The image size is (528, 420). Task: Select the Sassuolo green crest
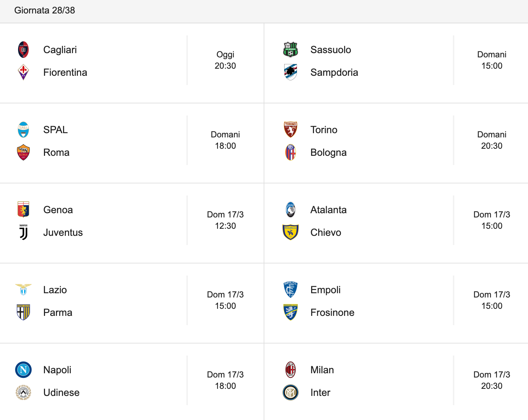pyautogui.click(x=291, y=50)
